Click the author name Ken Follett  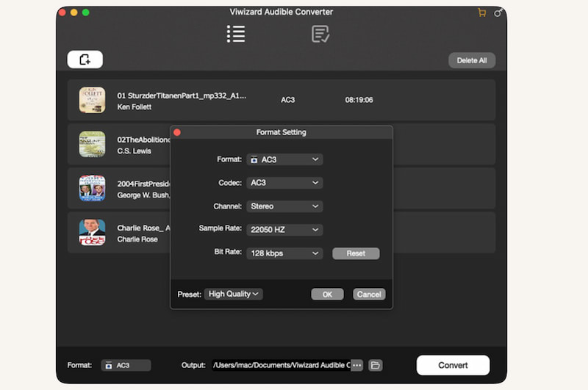point(135,107)
